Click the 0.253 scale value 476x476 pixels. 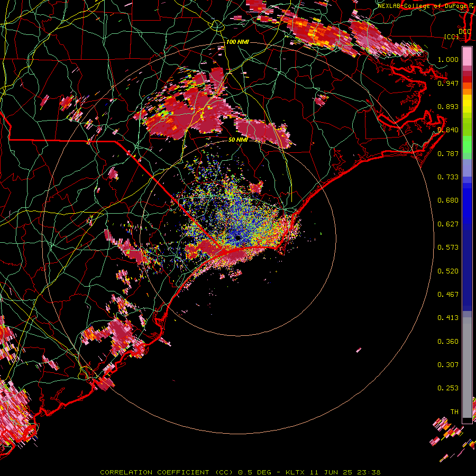point(448,388)
